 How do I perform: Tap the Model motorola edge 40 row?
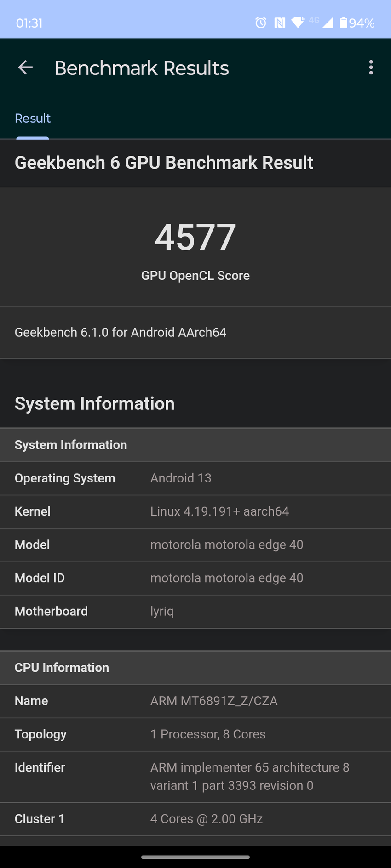[195, 545]
